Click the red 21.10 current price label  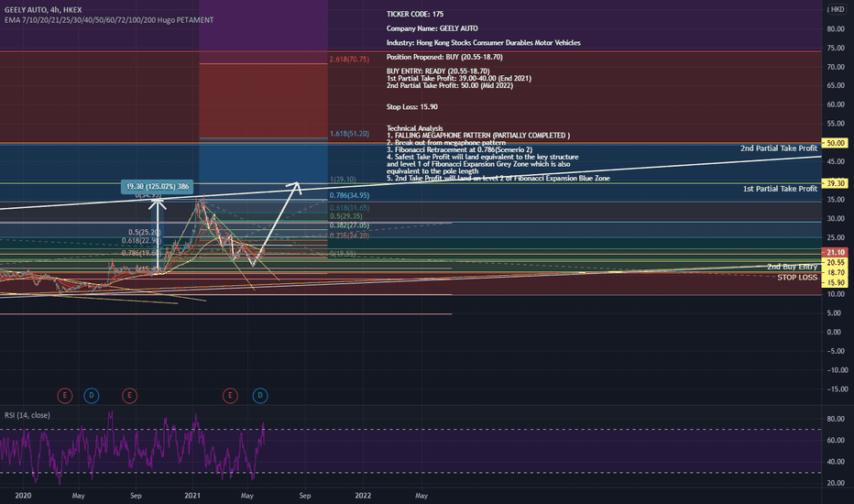[x=835, y=252]
